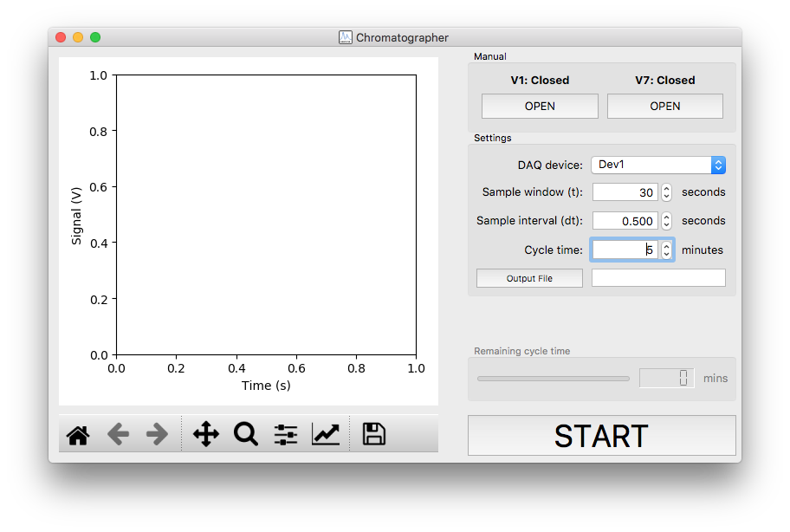This screenshot has width=790, height=532.
Task: Go forward to next plot view
Action: [x=157, y=434]
